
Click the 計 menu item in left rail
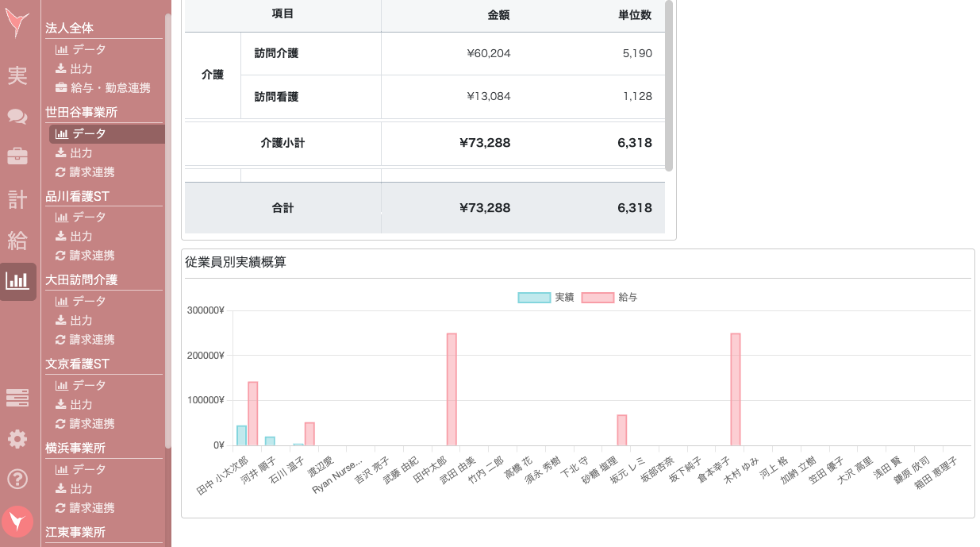click(17, 198)
